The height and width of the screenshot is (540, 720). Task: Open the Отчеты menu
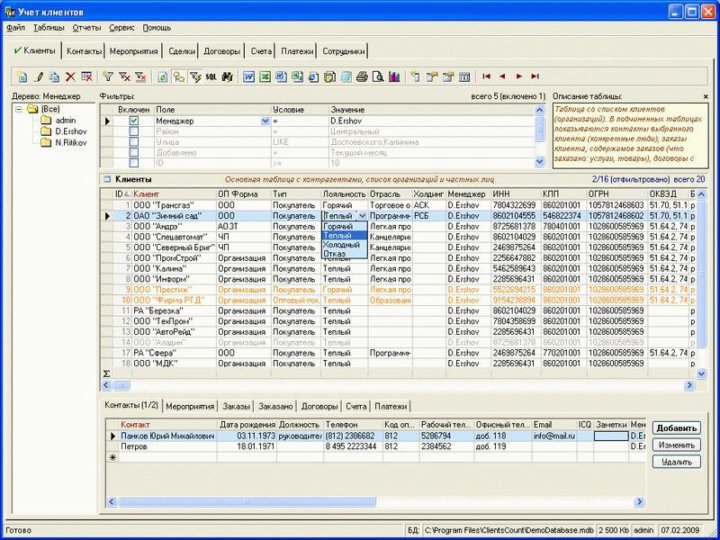coord(86,28)
